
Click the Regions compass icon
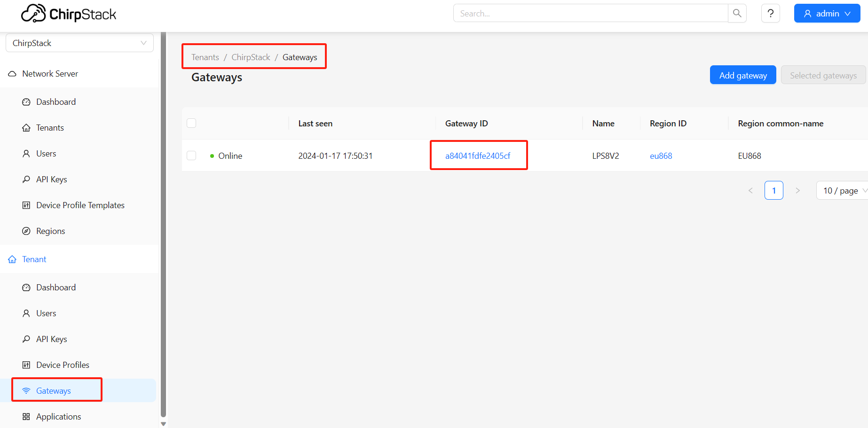coord(26,231)
